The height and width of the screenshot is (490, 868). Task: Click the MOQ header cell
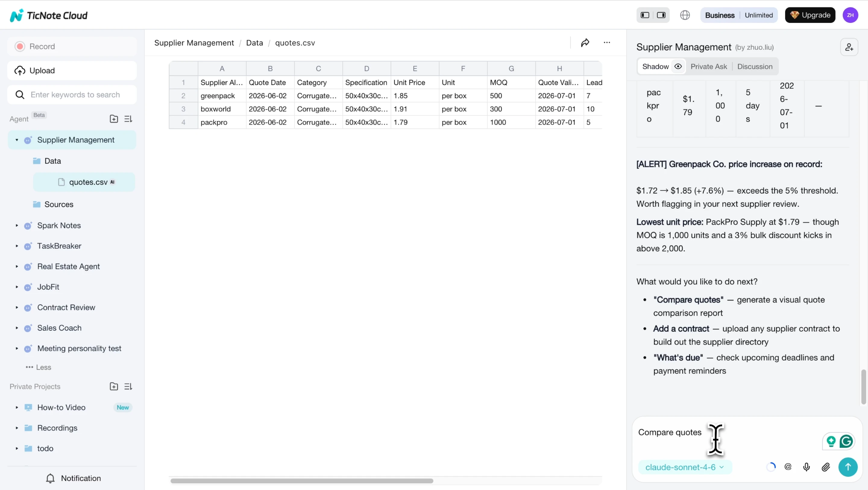[511, 83]
